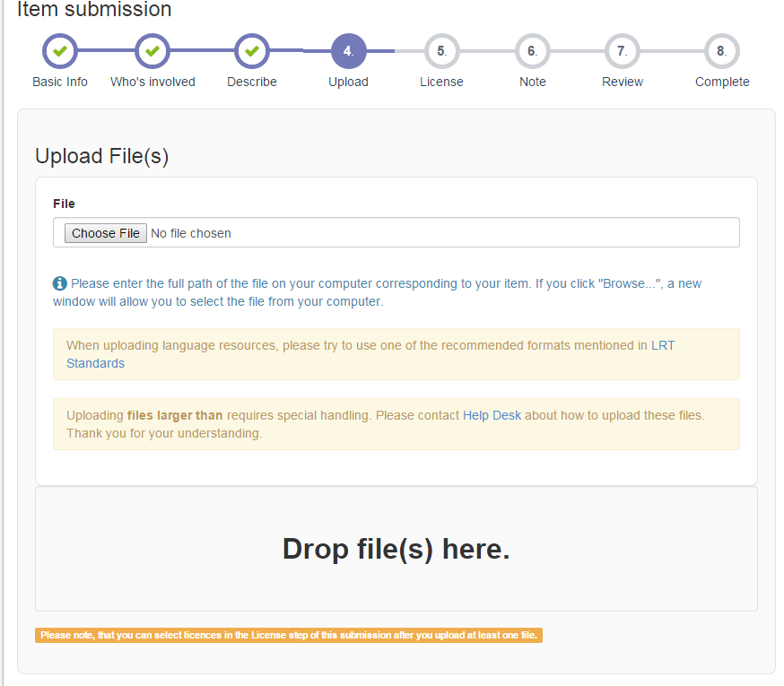Click the License step label
Image resolution: width=784 pixels, height=686 pixels.
coord(441,82)
